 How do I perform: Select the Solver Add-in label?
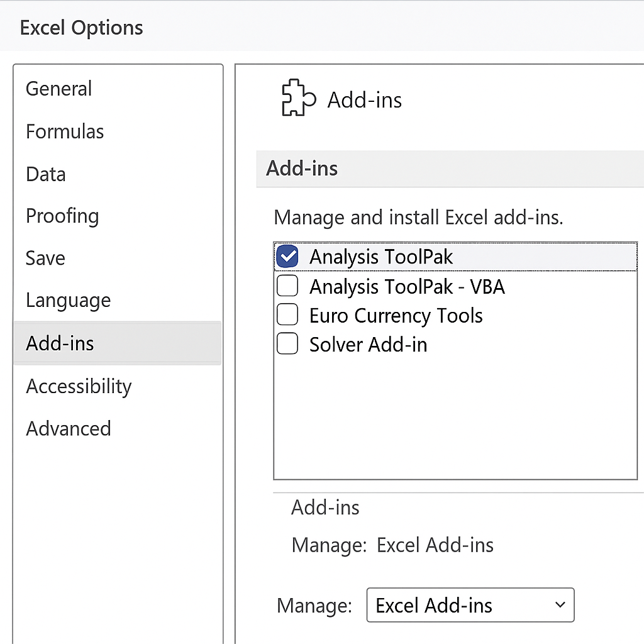pos(368,345)
